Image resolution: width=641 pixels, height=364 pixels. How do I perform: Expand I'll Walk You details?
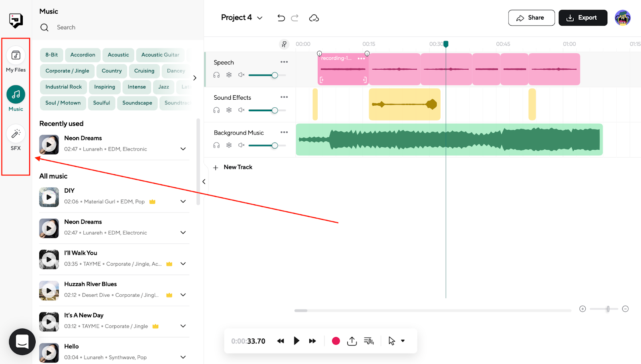click(x=183, y=264)
